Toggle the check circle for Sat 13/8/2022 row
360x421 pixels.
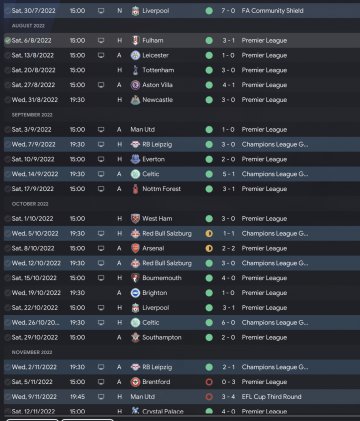pyautogui.click(x=8, y=55)
